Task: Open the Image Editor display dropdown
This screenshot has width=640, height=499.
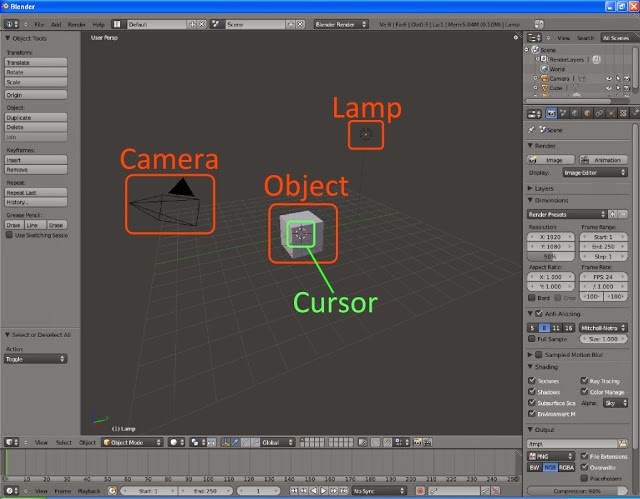Action: (x=595, y=173)
